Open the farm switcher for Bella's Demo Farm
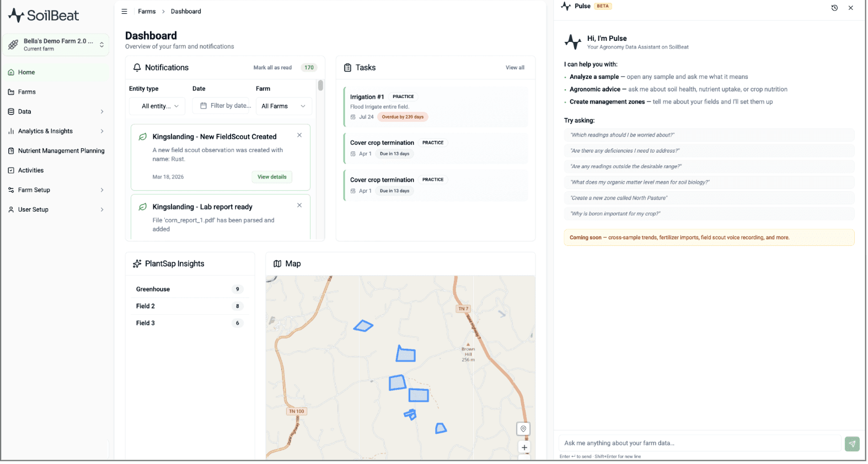 pyautogui.click(x=56, y=45)
